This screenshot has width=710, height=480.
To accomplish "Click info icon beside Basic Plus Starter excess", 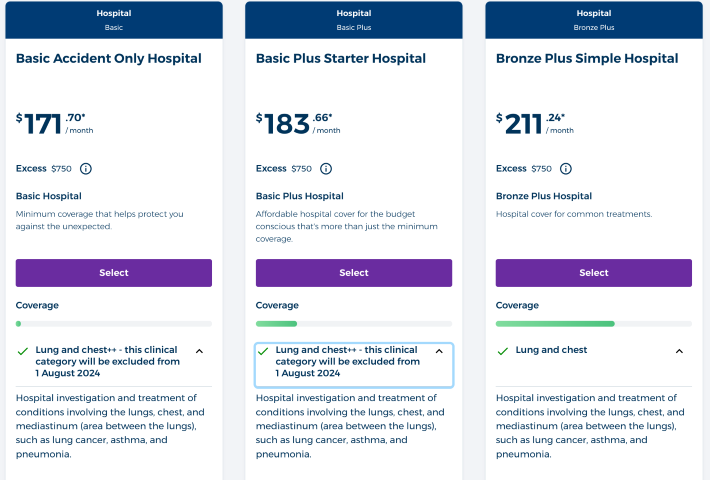I will point(326,169).
